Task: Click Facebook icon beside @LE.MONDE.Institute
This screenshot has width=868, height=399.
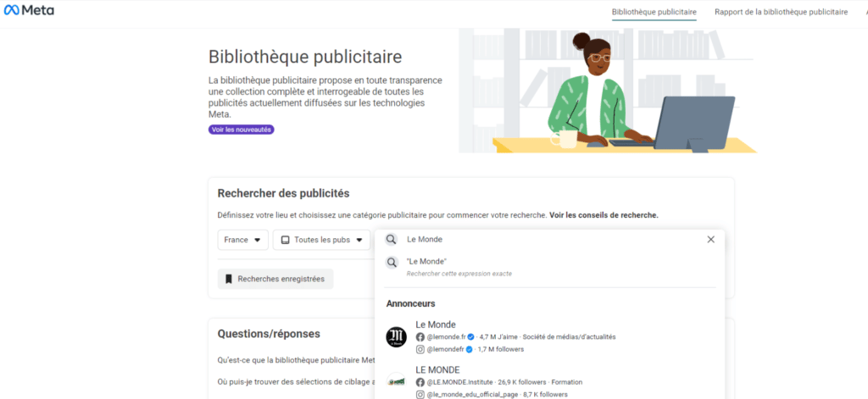Action: tap(420, 382)
